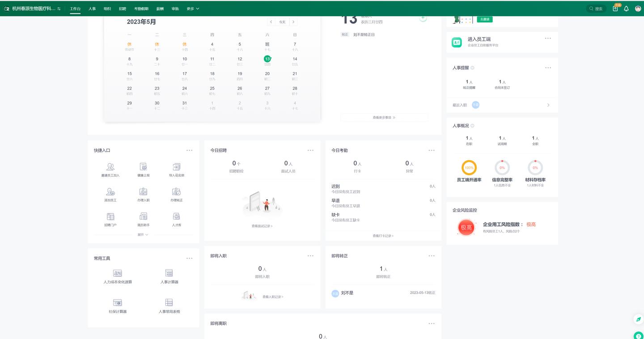Open the user avatar menu
This screenshot has height=339, width=644.
[x=638, y=8]
